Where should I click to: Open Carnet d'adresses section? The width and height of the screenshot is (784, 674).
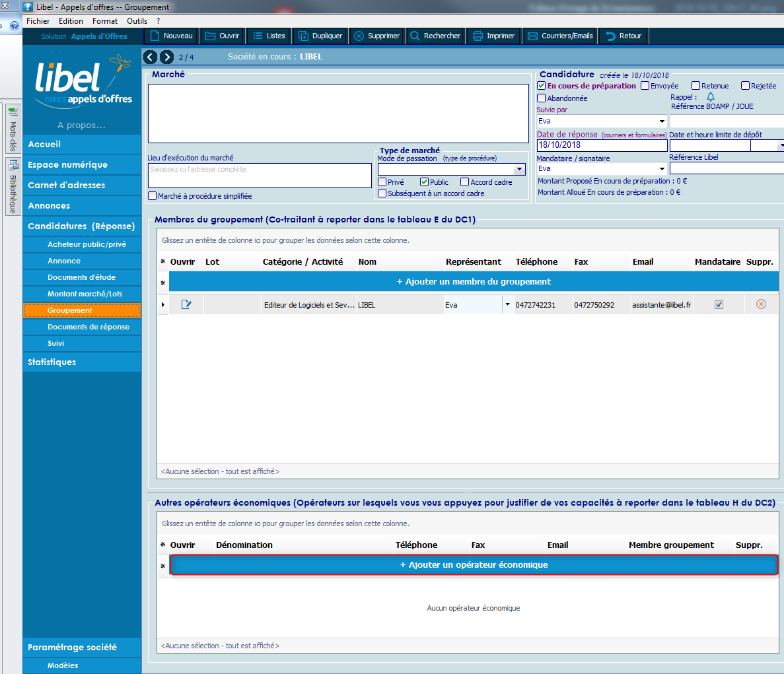pos(82,185)
